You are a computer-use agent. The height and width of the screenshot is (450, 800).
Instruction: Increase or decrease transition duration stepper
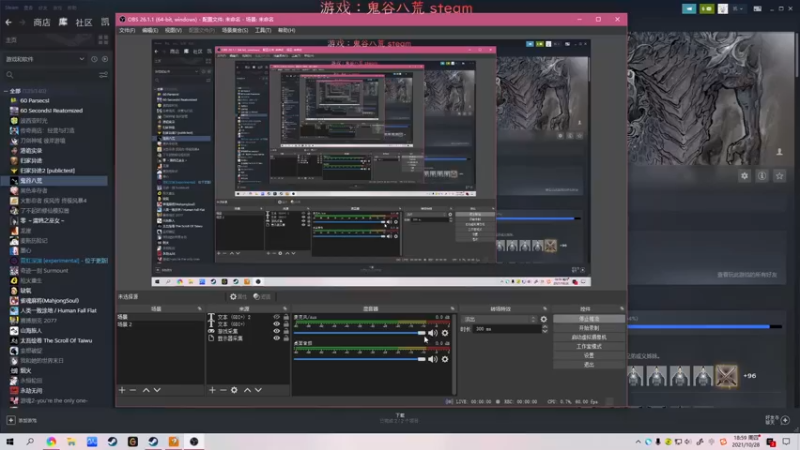(x=545, y=329)
